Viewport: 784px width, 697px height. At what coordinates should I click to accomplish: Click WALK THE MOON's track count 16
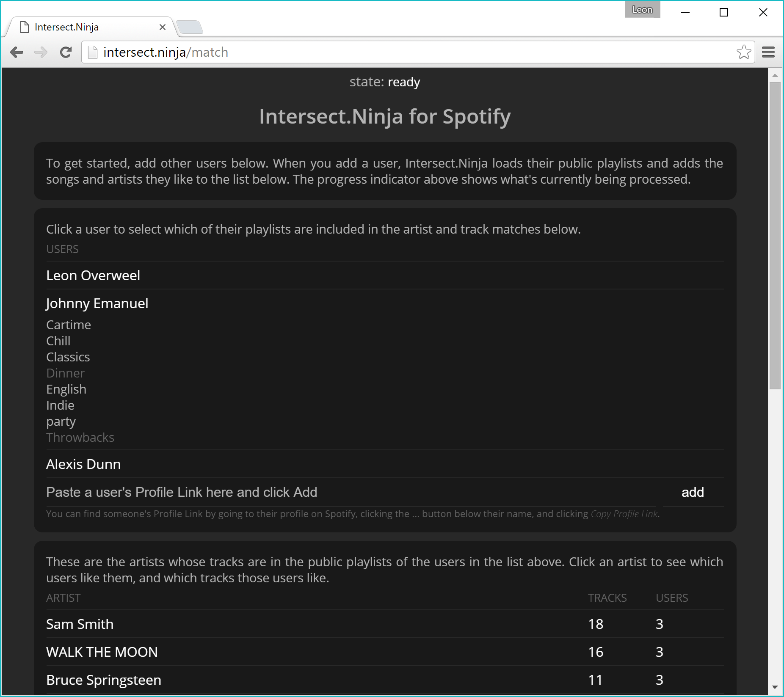coord(596,652)
